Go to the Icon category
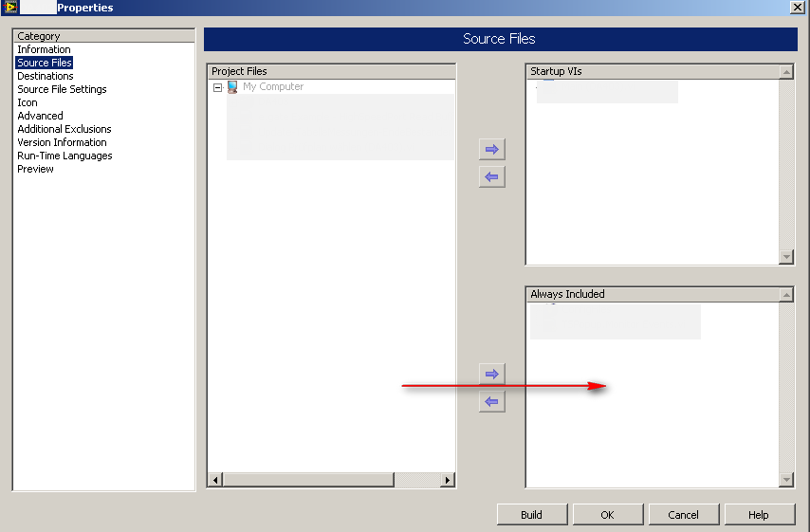Screen dimensions: 810x532 [x=28, y=102]
